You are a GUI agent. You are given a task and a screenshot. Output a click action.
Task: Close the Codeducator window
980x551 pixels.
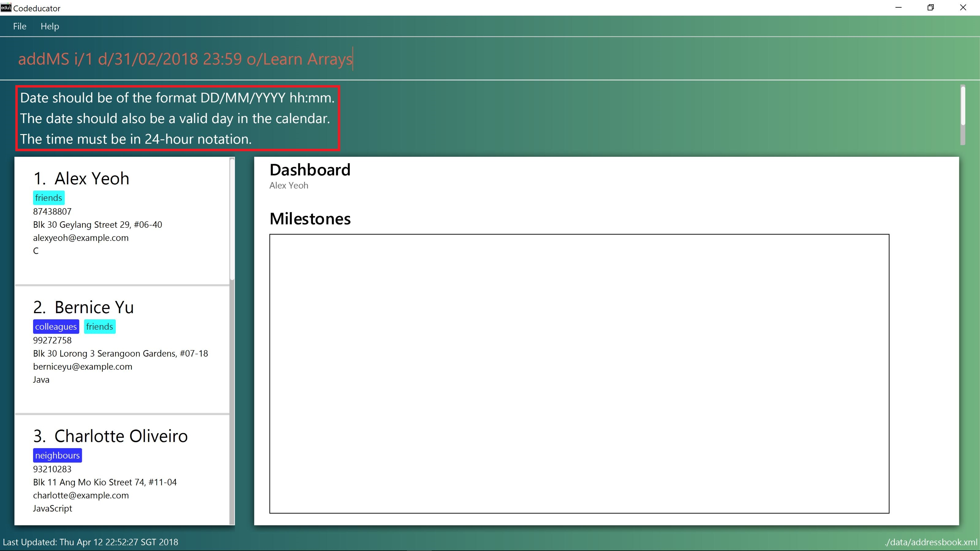(963, 8)
